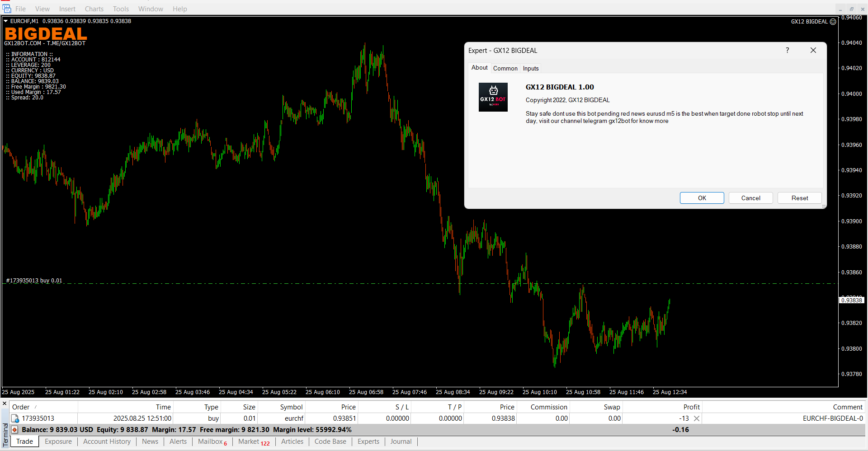Viewport: 868px width, 451px height.
Task: Sort trades by the Type column header
Action: [x=197, y=407]
